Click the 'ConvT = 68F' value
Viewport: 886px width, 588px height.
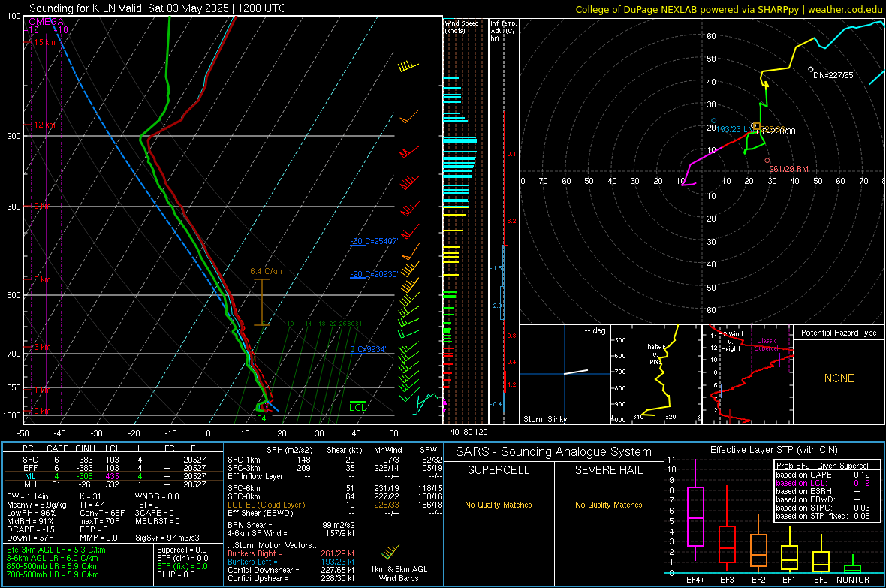(x=102, y=514)
